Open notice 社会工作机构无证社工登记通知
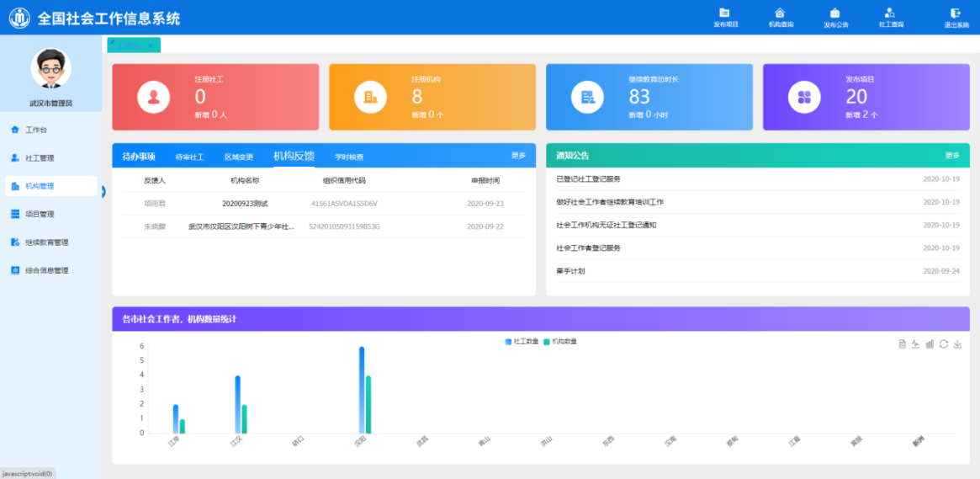The width and height of the screenshot is (980, 479). [x=606, y=225]
